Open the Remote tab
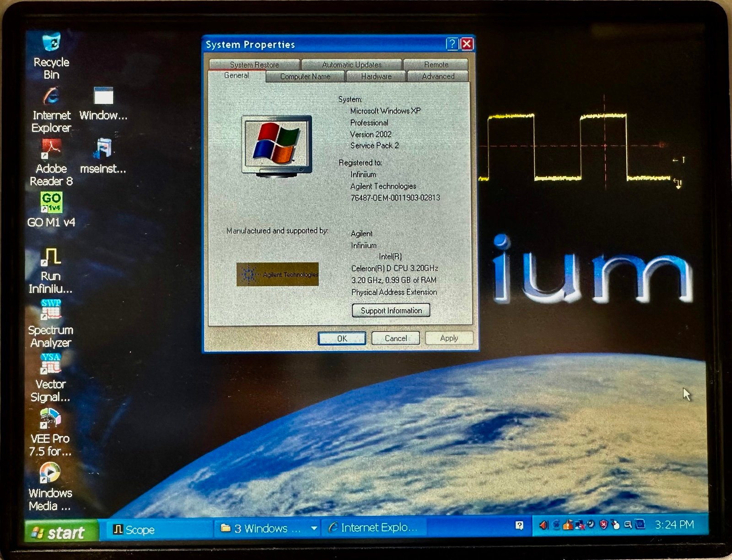This screenshot has height=560, width=732. coord(436,65)
